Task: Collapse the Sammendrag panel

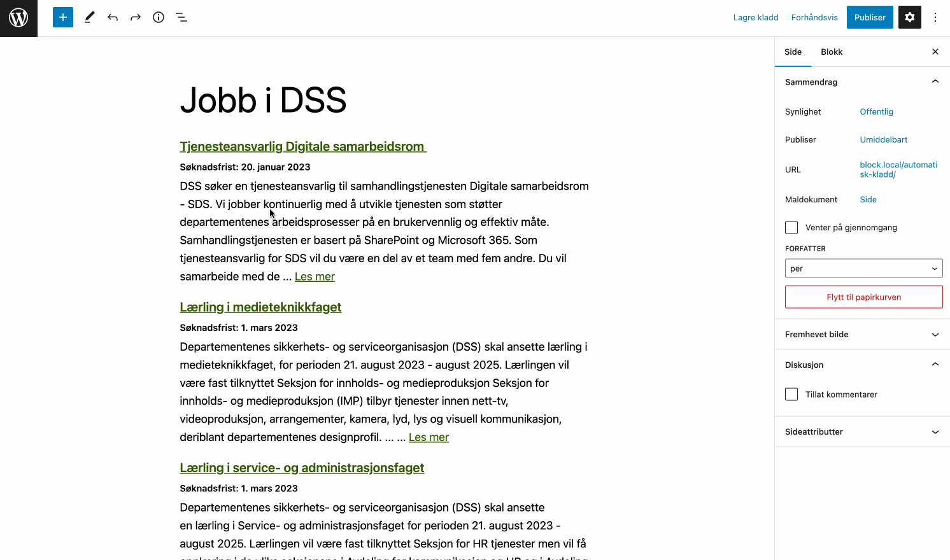Action: 862,82
